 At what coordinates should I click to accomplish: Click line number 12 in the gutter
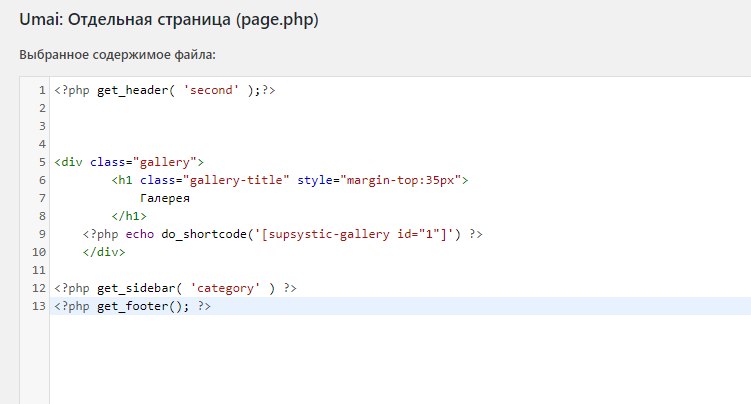39,288
